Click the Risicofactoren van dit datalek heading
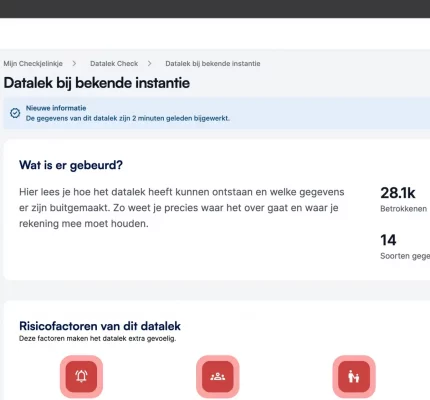The height and width of the screenshot is (400, 430). click(100, 326)
